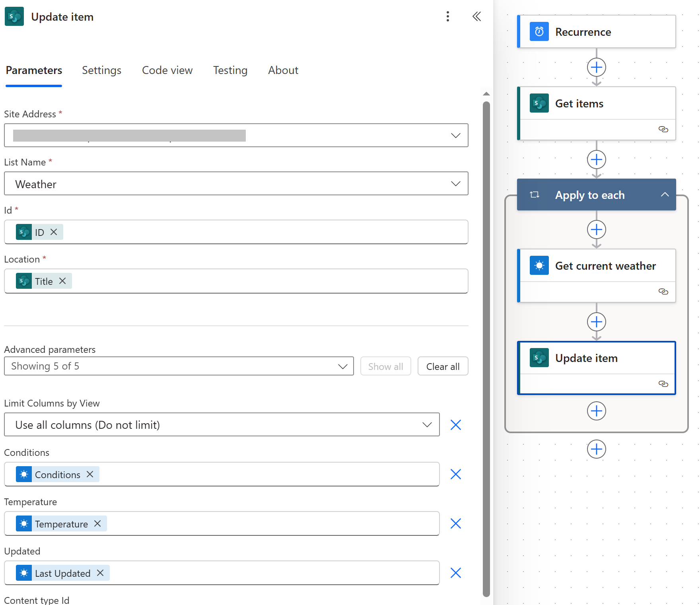This screenshot has height=605, width=700.
Task: Add a step at start of Apply to each
Action: point(597,230)
